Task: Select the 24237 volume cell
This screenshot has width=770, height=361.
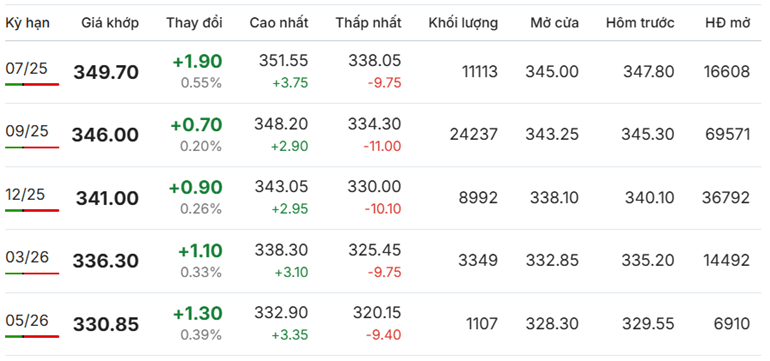Action: point(474,135)
